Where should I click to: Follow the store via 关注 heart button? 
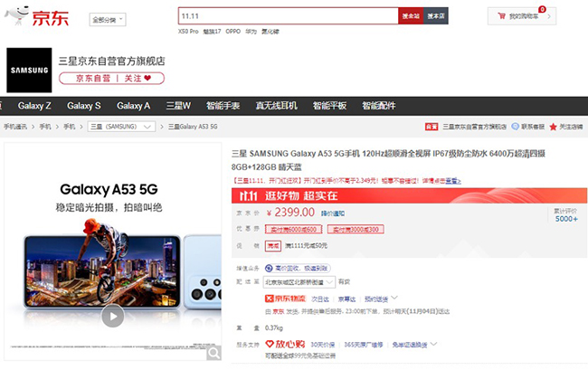[138, 78]
